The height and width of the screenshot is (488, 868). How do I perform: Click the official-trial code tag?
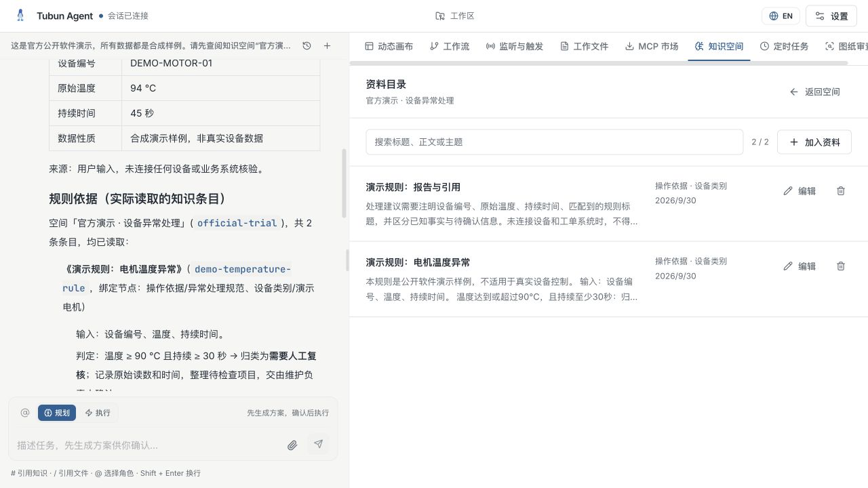237,223
